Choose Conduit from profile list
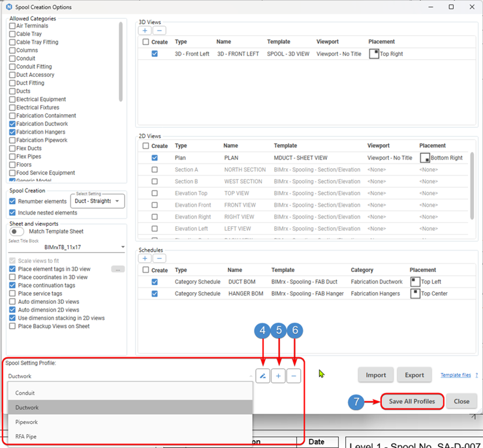 [131, 393]
